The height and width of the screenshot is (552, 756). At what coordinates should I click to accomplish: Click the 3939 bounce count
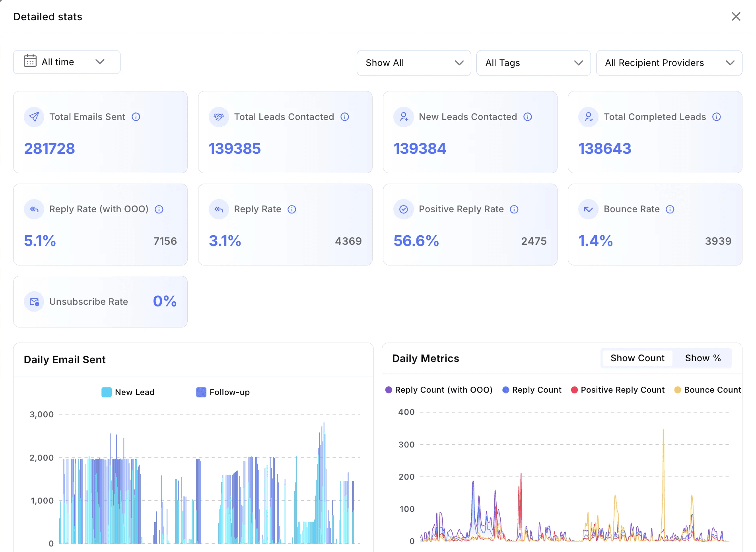[718, 241]
